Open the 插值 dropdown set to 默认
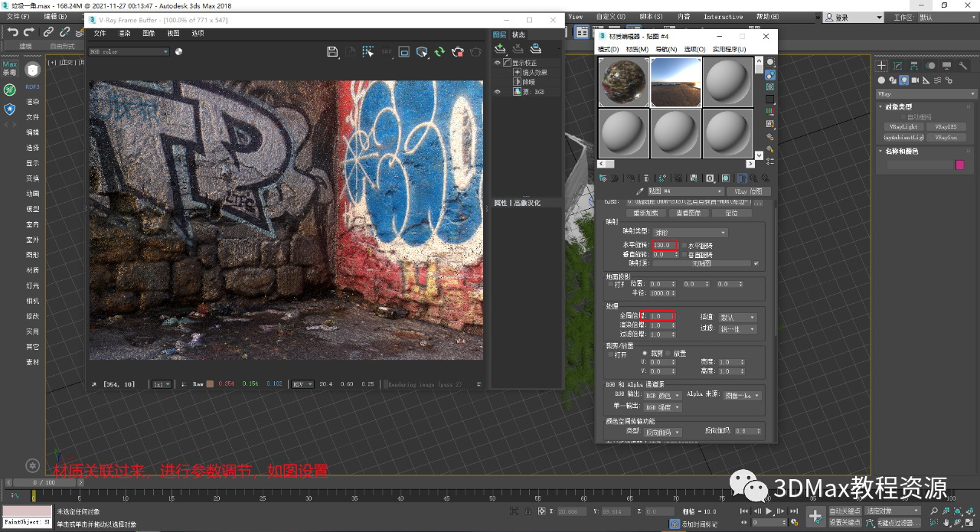980x532 pixels. pos(737,317)
